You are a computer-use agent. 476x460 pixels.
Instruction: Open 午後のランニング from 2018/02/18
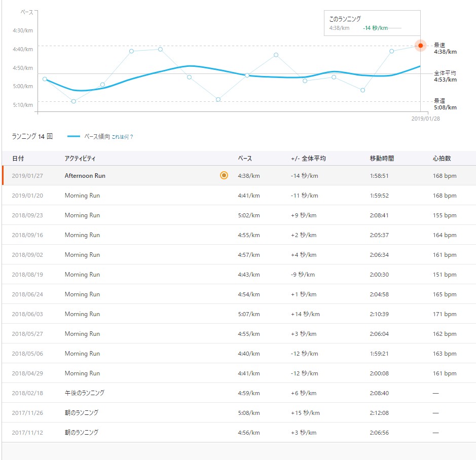[x=84, y=393]
